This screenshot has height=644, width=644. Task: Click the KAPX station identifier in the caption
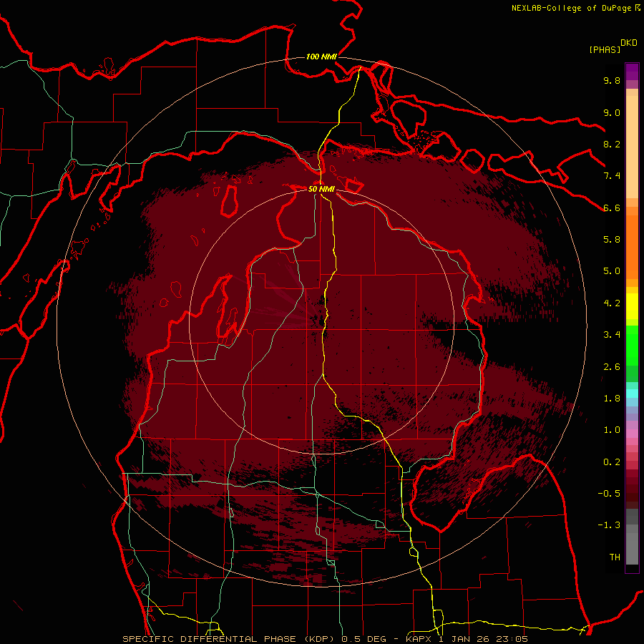click(x=419, y=639)
